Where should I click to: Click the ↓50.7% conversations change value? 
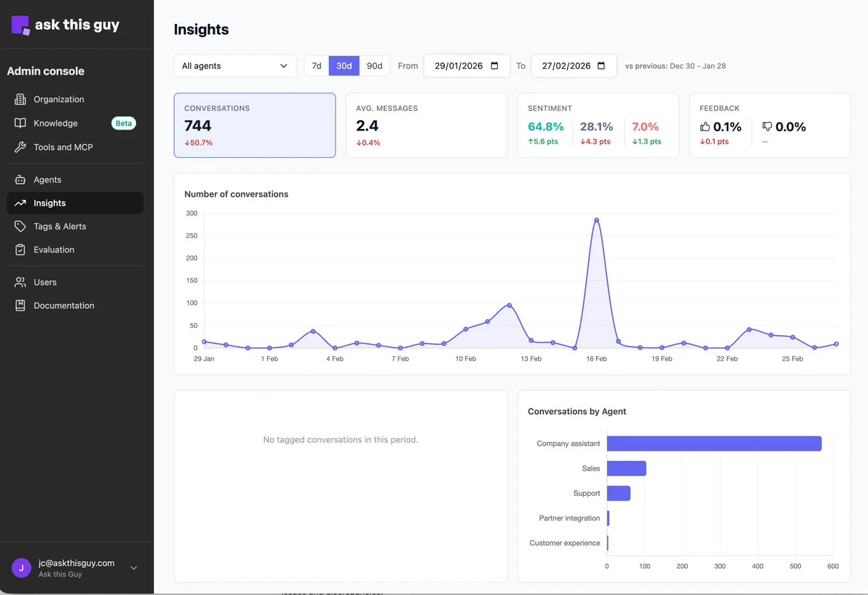[x=199, y=143]
